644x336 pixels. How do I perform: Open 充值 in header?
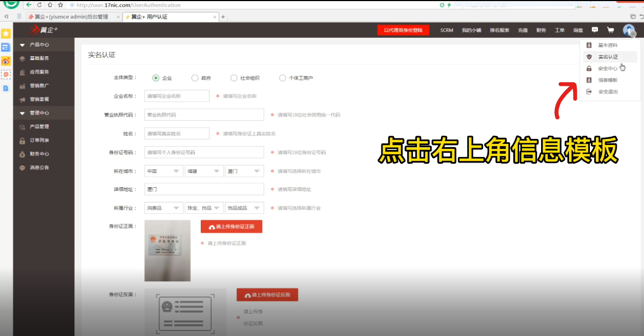(x=523, y=31)
